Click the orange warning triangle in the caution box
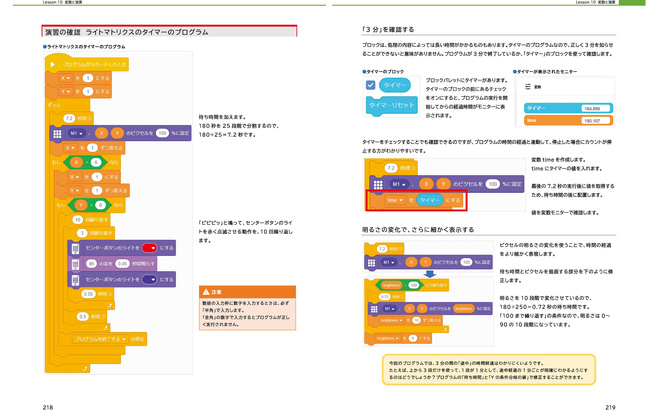This screenshot has width=660, height=410. point(204,291)
